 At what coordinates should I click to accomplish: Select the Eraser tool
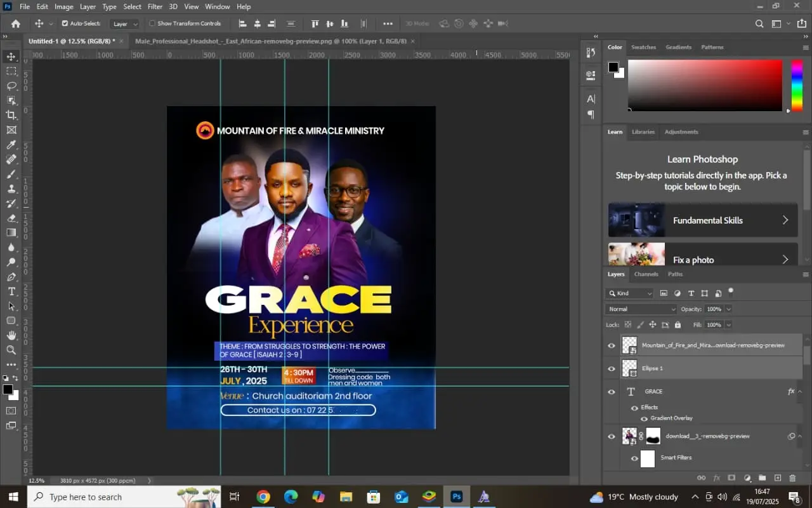pyautogui.click(x=11, y=218)
